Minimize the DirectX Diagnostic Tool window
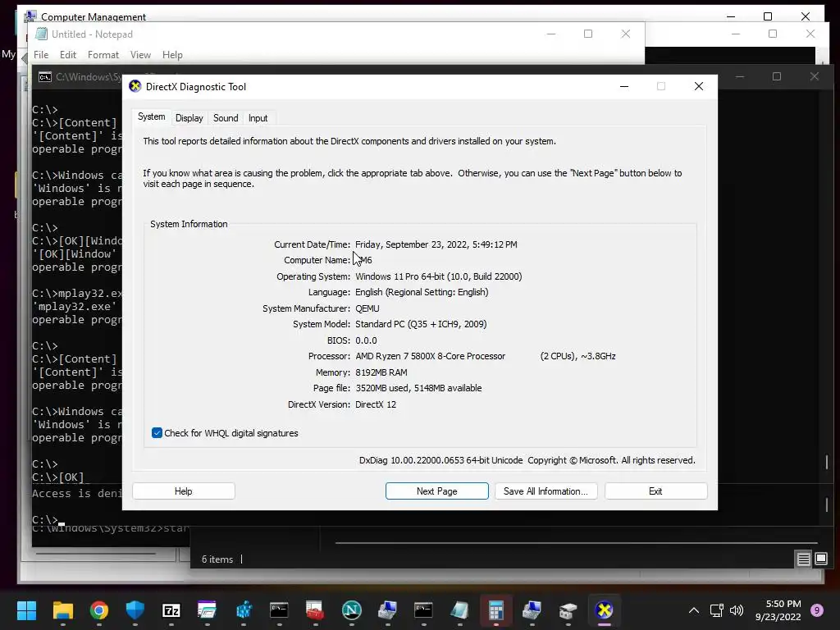Image resolution: width=840 pixels, height=630 pixels. click(x=624, y=86)
